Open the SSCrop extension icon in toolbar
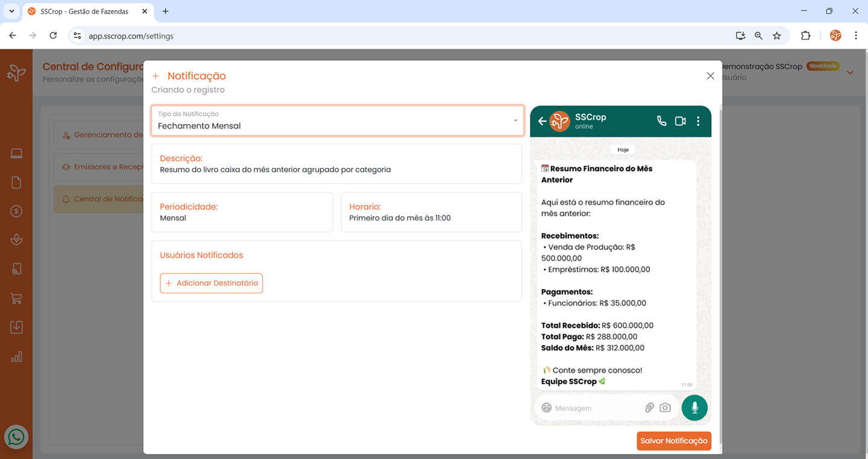 tap(835, 36)
